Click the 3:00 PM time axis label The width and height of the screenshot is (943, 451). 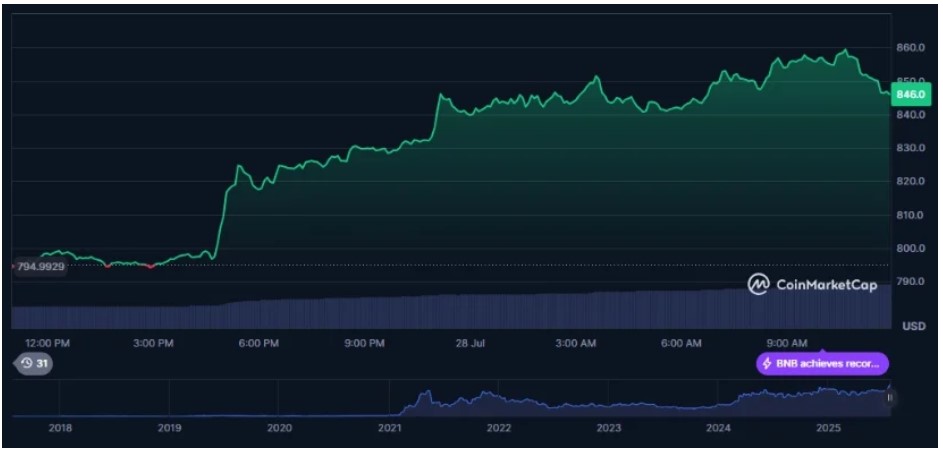[x=153, y=343]
